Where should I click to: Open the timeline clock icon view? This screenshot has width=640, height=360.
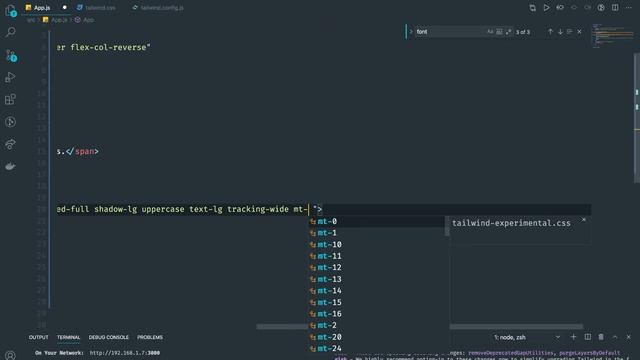pos(11,122)
